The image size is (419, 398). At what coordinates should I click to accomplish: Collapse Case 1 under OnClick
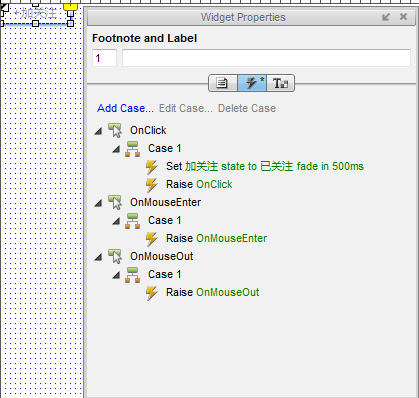pos(116,149)
